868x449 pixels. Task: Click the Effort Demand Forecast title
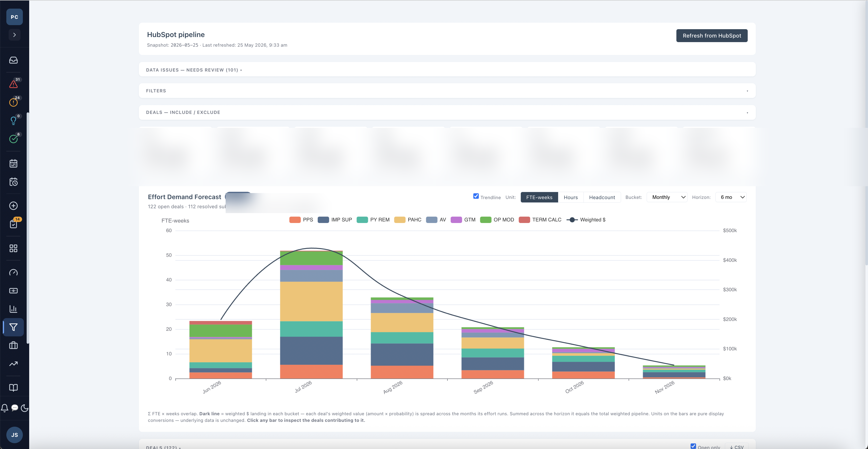click(x=184, y=197)
